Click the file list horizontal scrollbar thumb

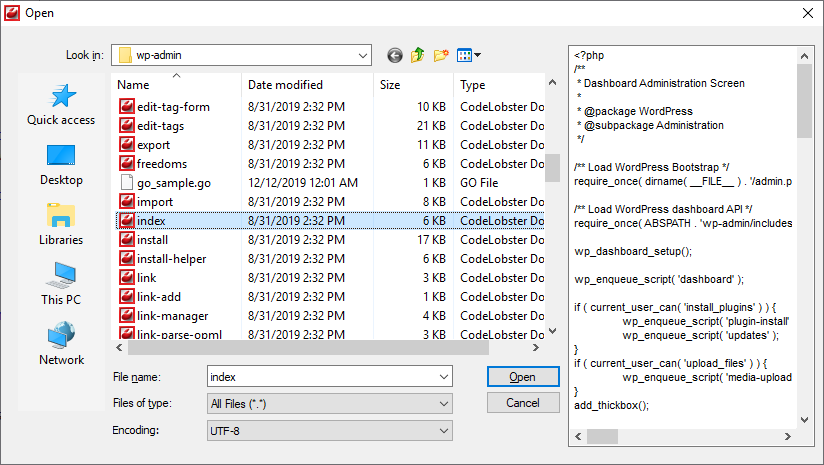308,347
